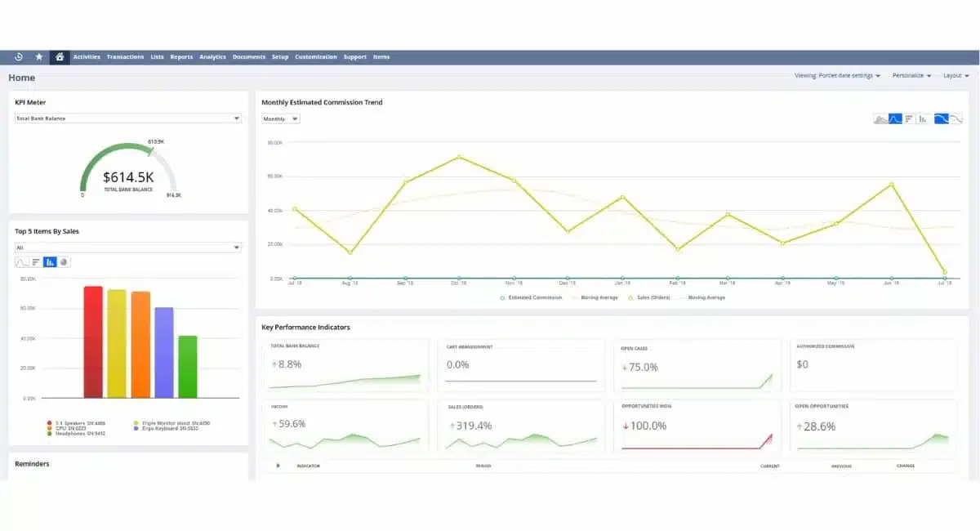The width and height of the screenshot is (980, 531).
Task: Toggle Estimated Commission legend entry
Action: (x=532, y=297)
